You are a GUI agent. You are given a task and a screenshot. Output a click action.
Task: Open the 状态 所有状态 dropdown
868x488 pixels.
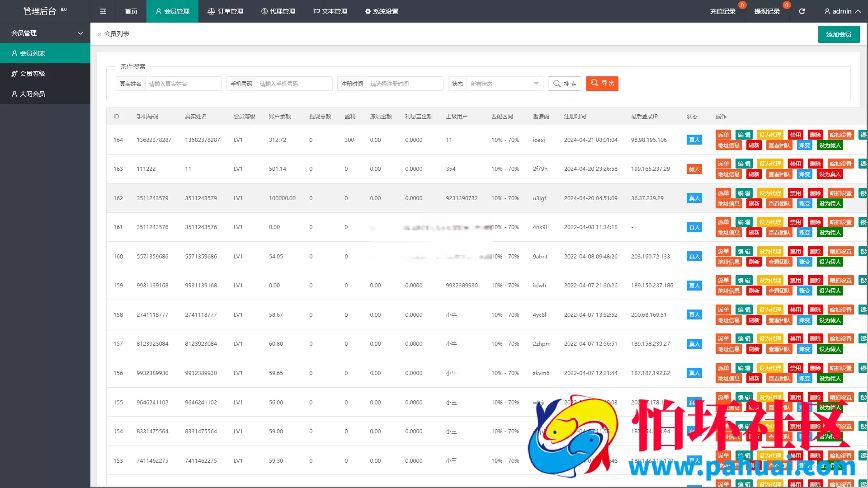504,84
